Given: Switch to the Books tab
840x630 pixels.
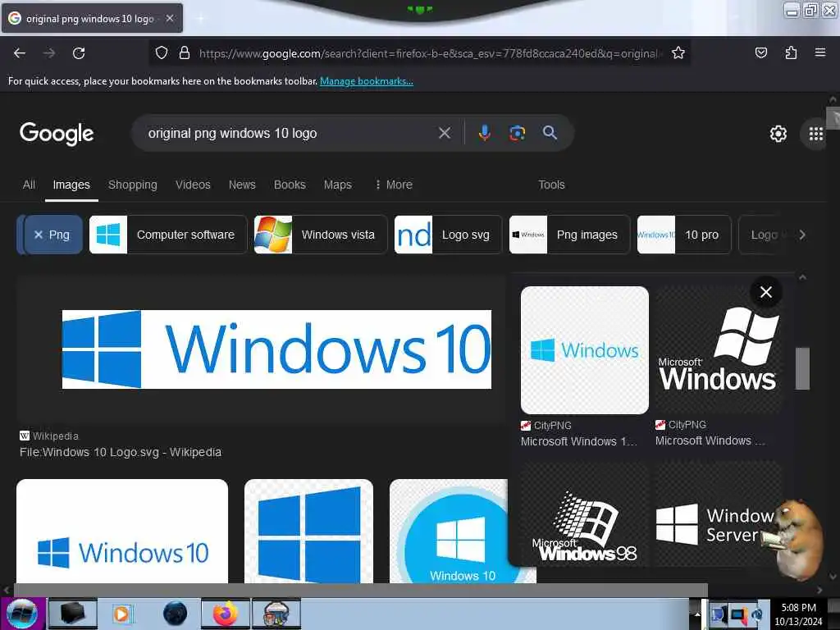Looking at the screenshot, I should point(290,185).
